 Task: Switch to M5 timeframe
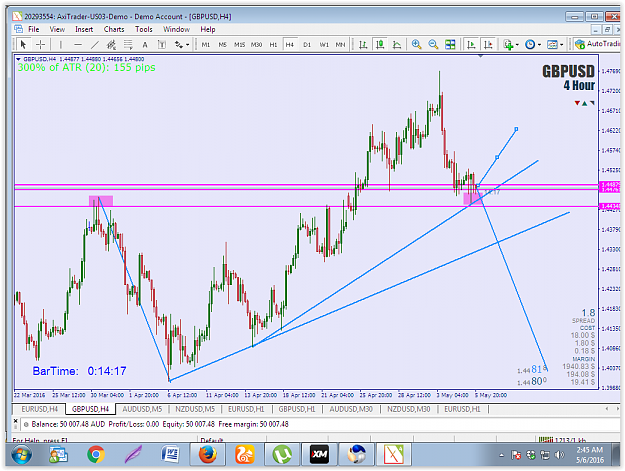pyautogui.click(x=222, y=45)
